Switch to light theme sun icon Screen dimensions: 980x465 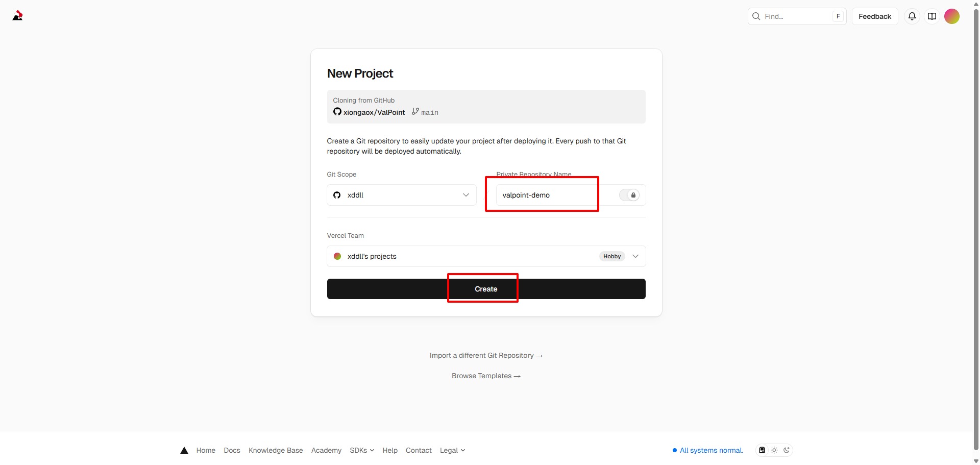point(774,450)
